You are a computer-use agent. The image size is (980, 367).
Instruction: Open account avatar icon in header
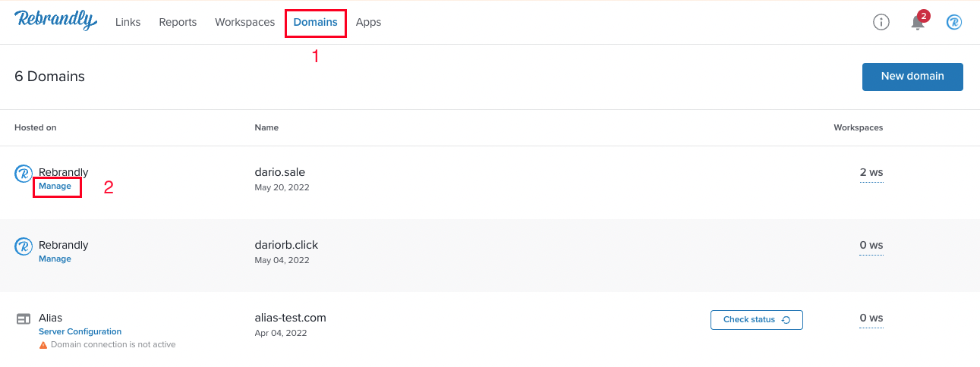(x=954, y=22)
